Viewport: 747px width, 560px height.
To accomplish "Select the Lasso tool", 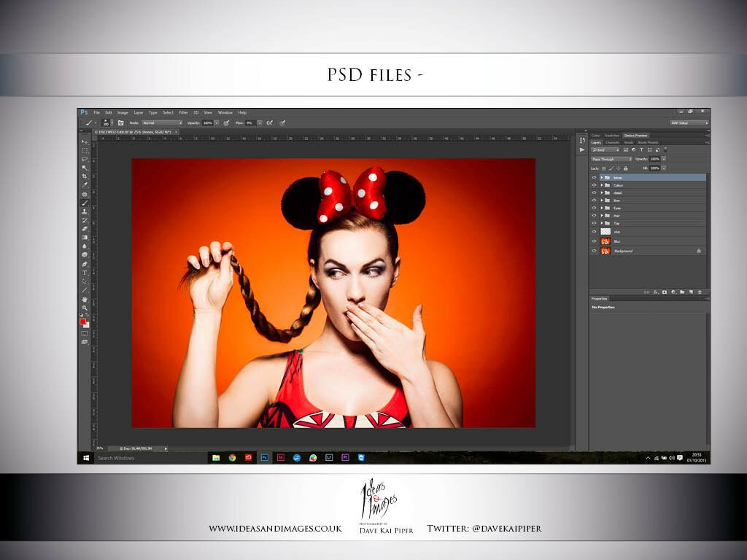I will pos(85,159).
